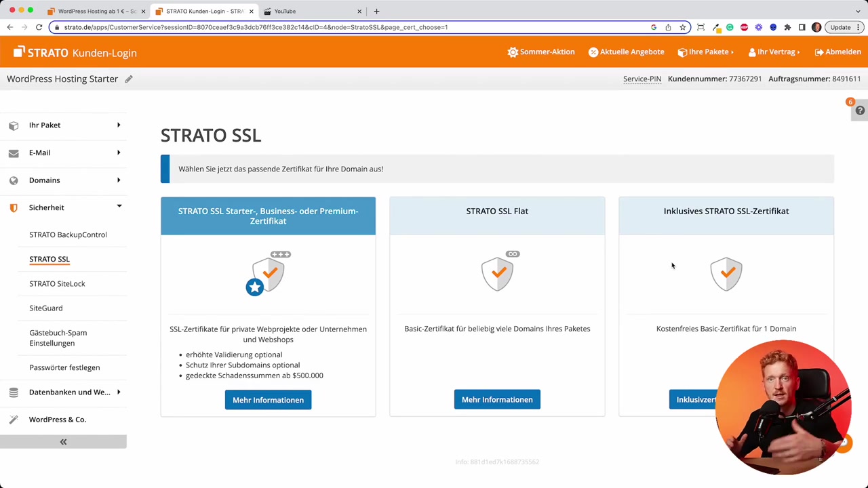Collapse the Sicherheit sidebar section

coord(63,207)
